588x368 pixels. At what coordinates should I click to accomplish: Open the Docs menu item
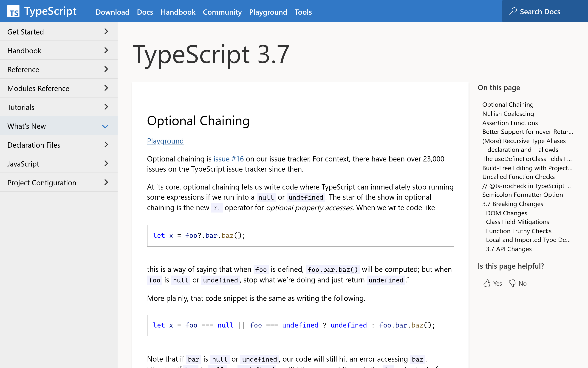(145, 12)
